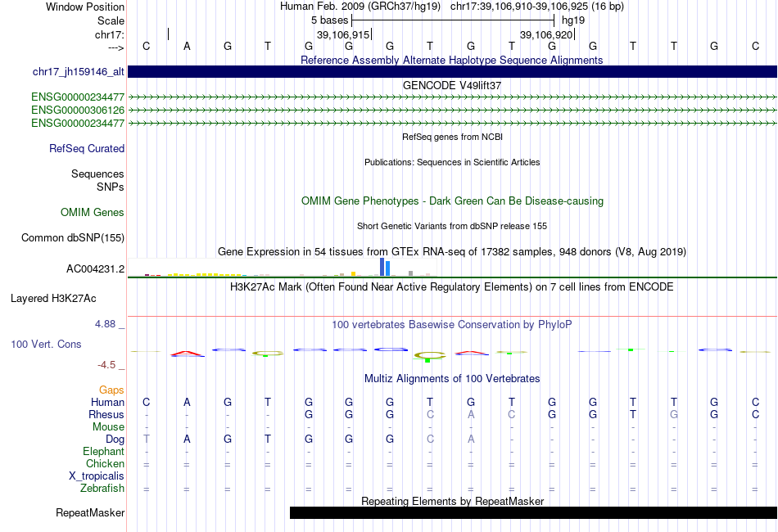This screenshot has width=778, height=532.
Task: Select the Human Feb. 2009 (GRCh37/hg19) header
Action: [x=360, y=7]
